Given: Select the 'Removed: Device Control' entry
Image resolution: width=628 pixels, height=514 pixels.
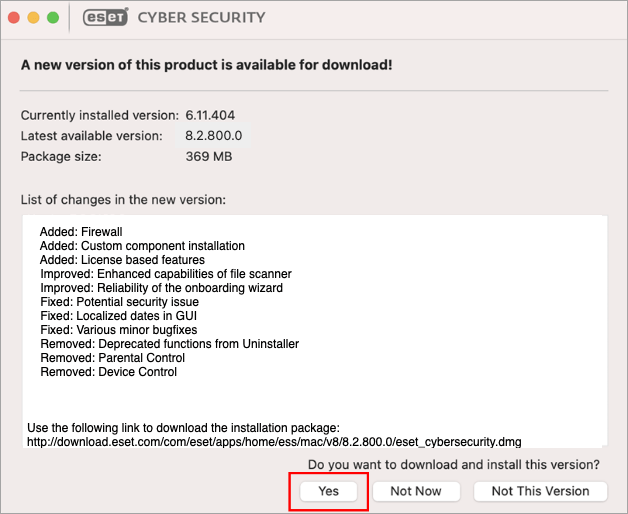Looking at the screenshot, I should (x=109, y=372).
